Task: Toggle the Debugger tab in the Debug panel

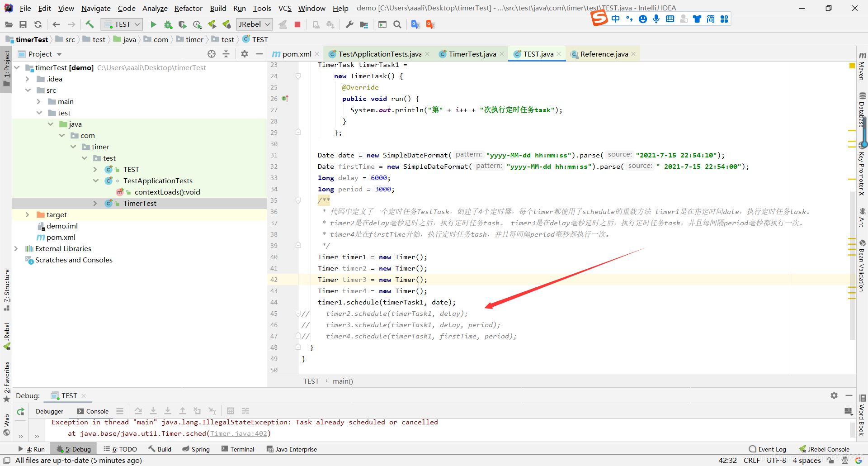Action: coord(49,411)
